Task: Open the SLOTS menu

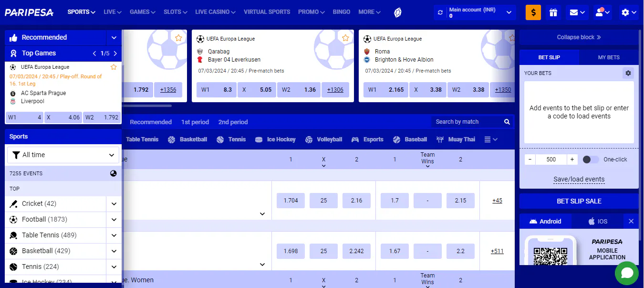Action: point(175,12)
